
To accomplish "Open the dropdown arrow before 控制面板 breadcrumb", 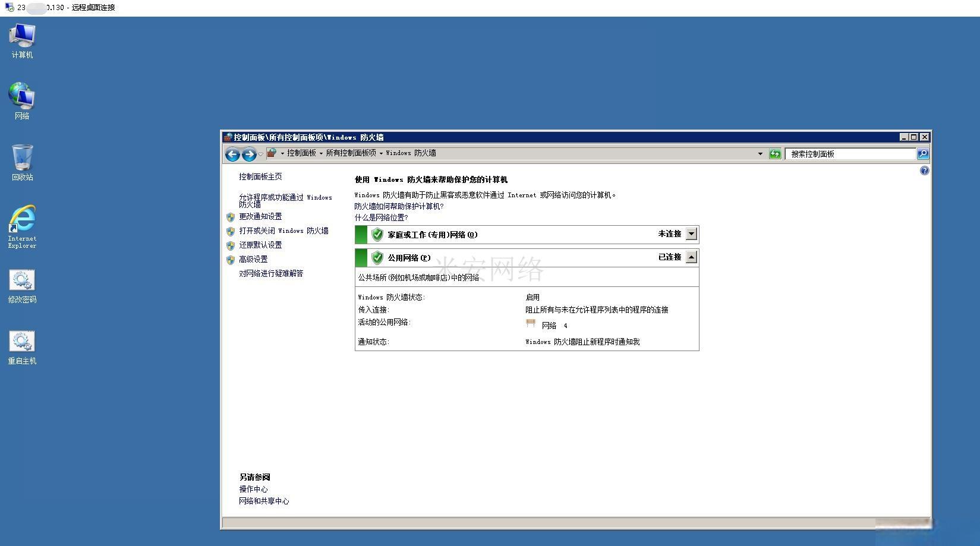I will [x=282, y=153].
